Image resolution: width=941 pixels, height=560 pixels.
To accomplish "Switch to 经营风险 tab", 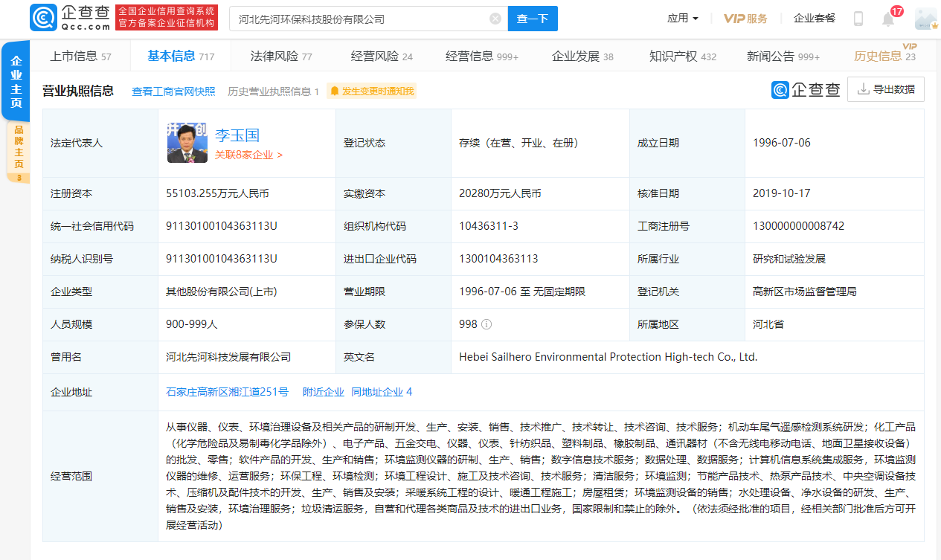I will coord(382,56).
